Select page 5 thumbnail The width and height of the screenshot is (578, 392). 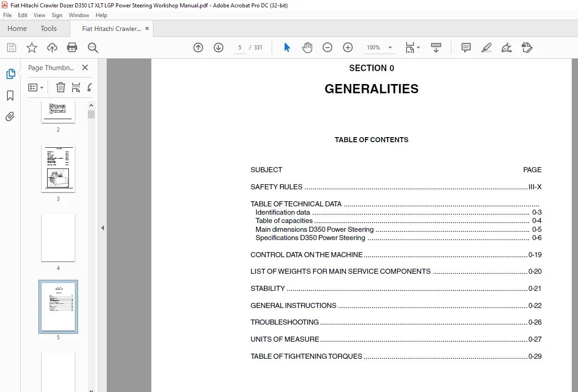tap(58, 307)
